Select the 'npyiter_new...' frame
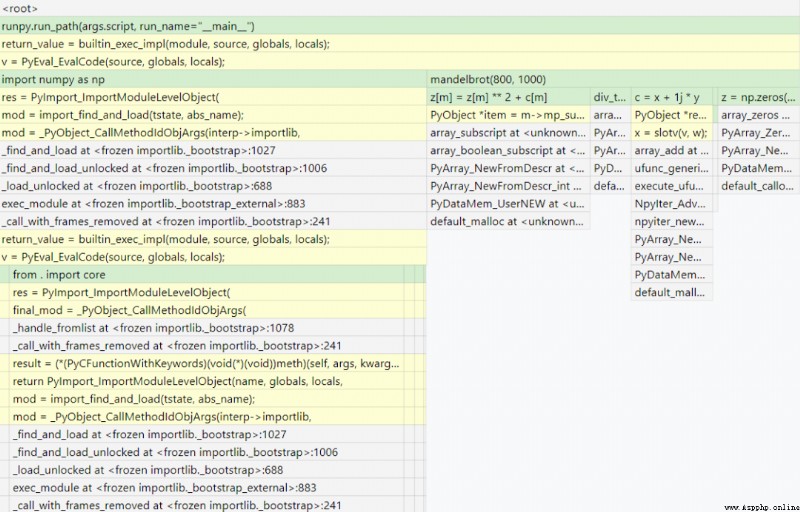The height and width of the screenshot is (512, 800). tap(671, 221)
